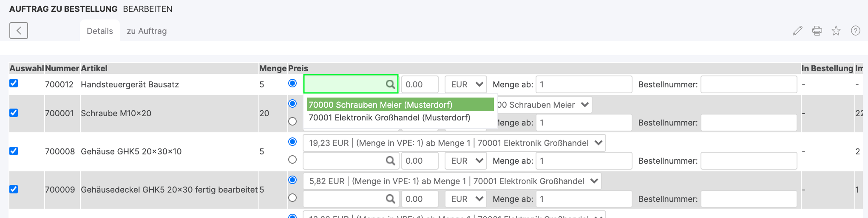Viewport: 868px width, 218px height.
Task: Click the pencil edit icon
Action: coord(797,31)
